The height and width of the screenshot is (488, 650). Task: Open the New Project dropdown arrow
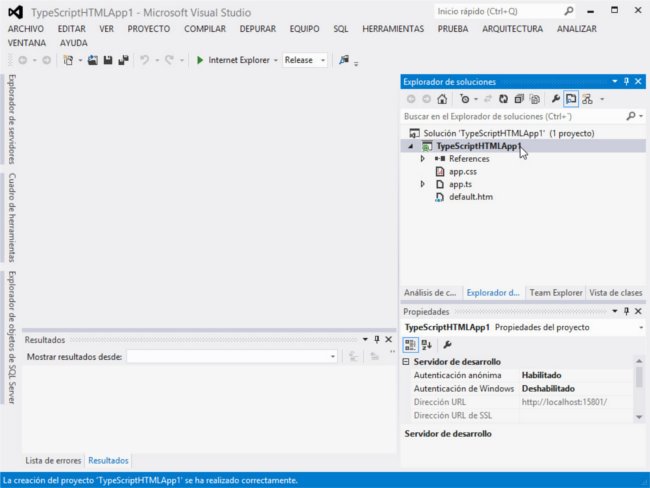[80, 61]
